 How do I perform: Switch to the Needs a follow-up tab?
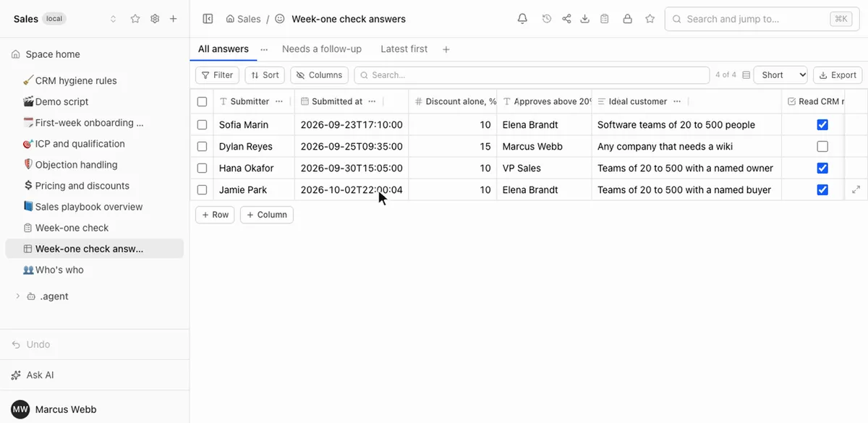(x=322, y=49)
